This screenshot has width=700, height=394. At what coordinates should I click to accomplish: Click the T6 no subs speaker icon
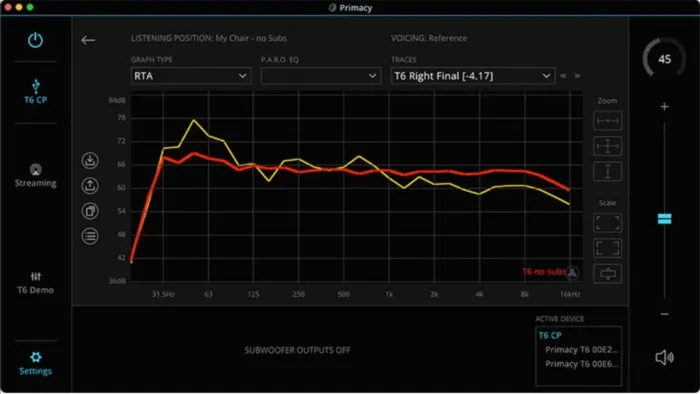pyautogui.click(x=572, y=272)
